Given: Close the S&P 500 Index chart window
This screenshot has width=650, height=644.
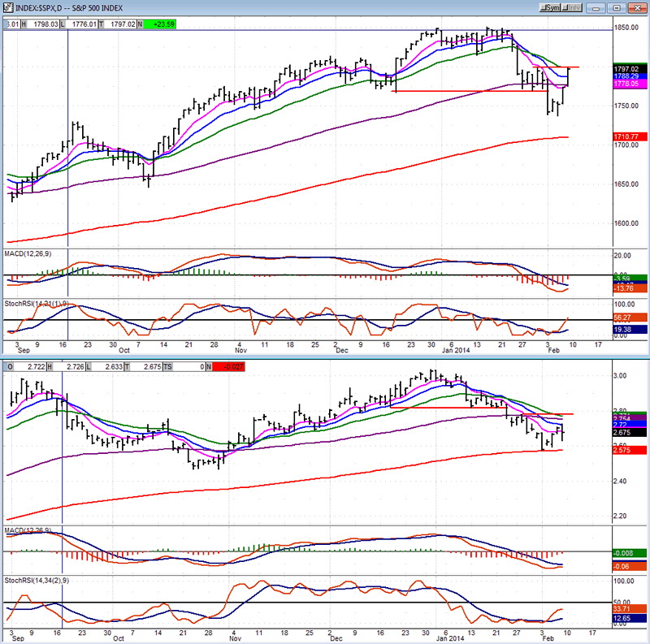Looking at the screenshot, I should (638, 8).
